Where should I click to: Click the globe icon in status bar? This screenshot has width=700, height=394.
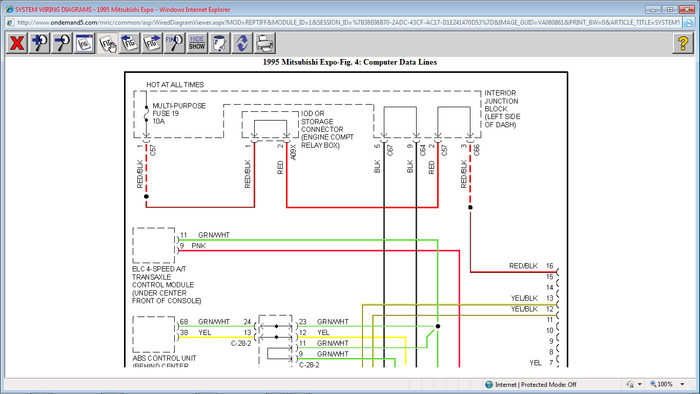pyautogui.click(x=489, y=384)
